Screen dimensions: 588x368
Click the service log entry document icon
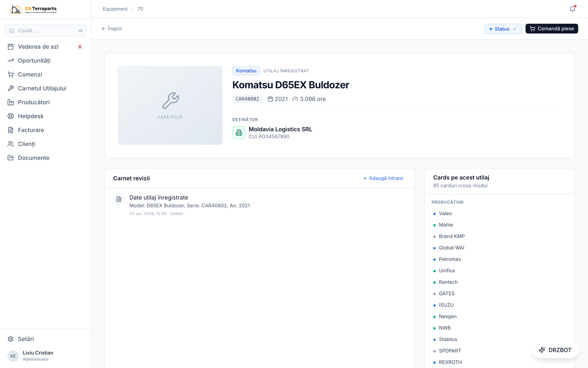click(119, 199)
